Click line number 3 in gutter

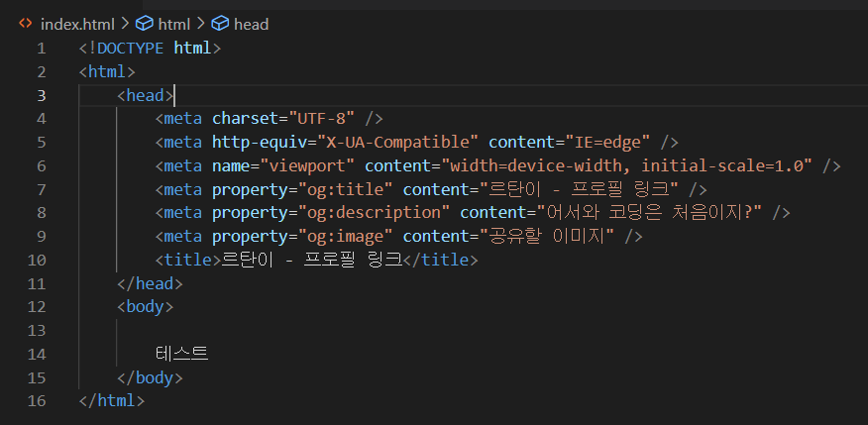(x=42, y=96)
